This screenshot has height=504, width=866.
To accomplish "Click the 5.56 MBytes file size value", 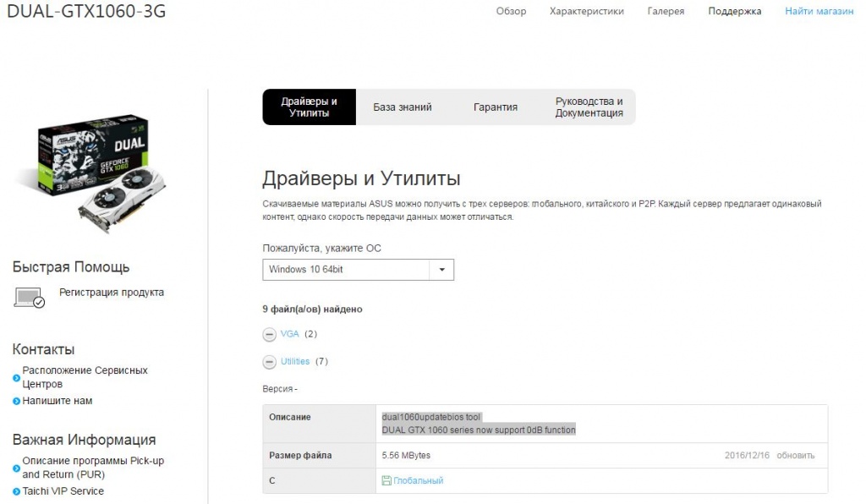I will 406,456.
